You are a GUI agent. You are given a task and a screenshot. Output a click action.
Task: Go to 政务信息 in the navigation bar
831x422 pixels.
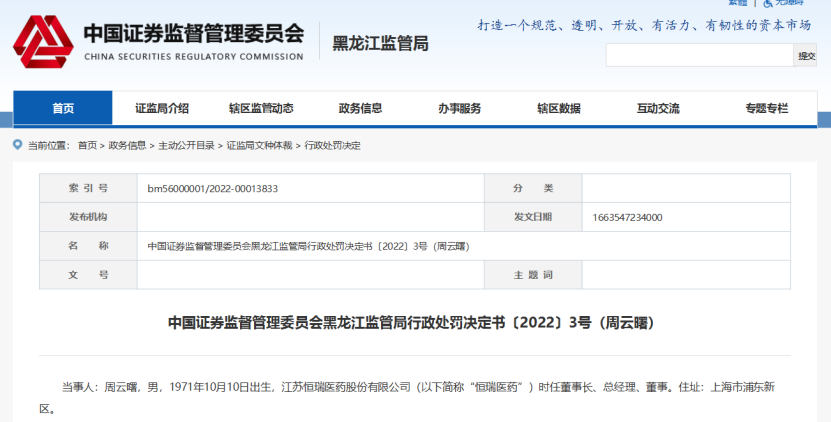pos(360,108)
